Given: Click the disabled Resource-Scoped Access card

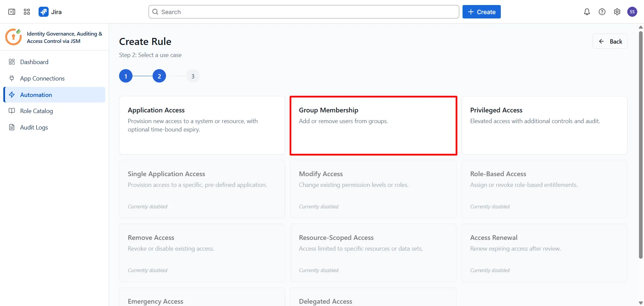Looking at the screenshot, I should coord(373,253).
